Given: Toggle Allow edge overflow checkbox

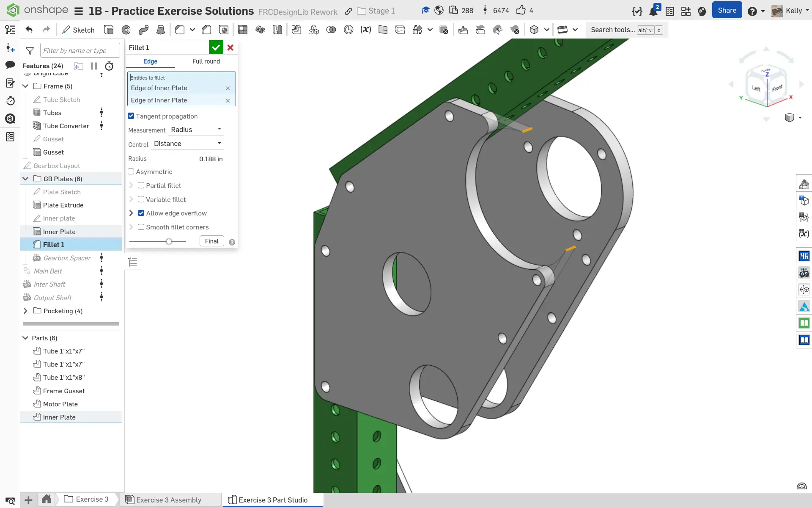Looking at the screenshot, I should [141, 213].
